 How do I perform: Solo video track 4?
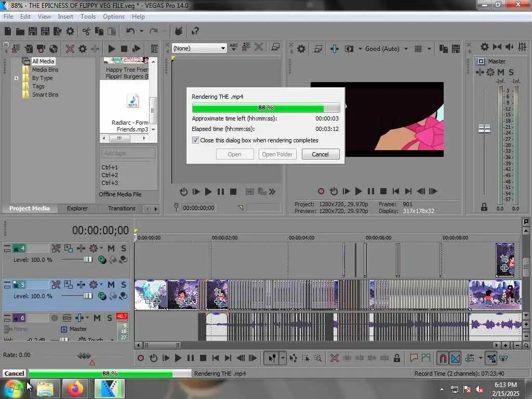point(124,249)
